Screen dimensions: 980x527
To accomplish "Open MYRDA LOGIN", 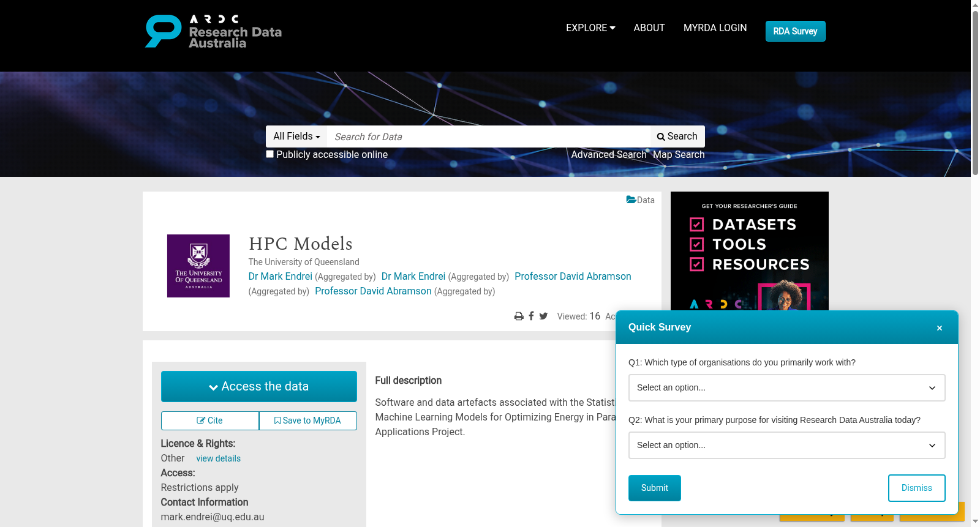I will tap(715, 28).
